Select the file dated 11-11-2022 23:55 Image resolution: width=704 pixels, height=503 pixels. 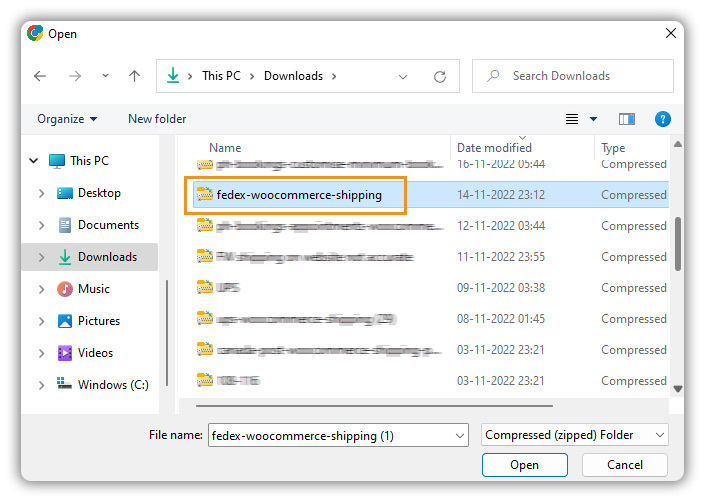tap(431, 257)
